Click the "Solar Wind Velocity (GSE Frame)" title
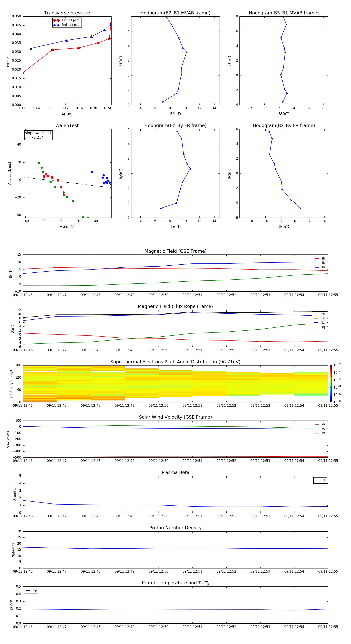Screen dimensions: 351x644 pyautogui.click(x=175, y=417)
